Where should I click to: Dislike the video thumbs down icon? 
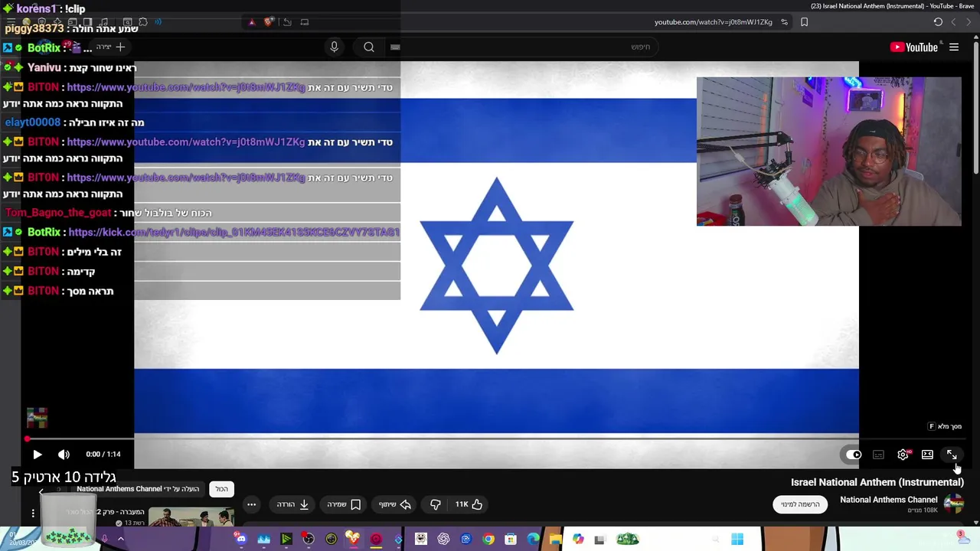(x=435, y=504)
